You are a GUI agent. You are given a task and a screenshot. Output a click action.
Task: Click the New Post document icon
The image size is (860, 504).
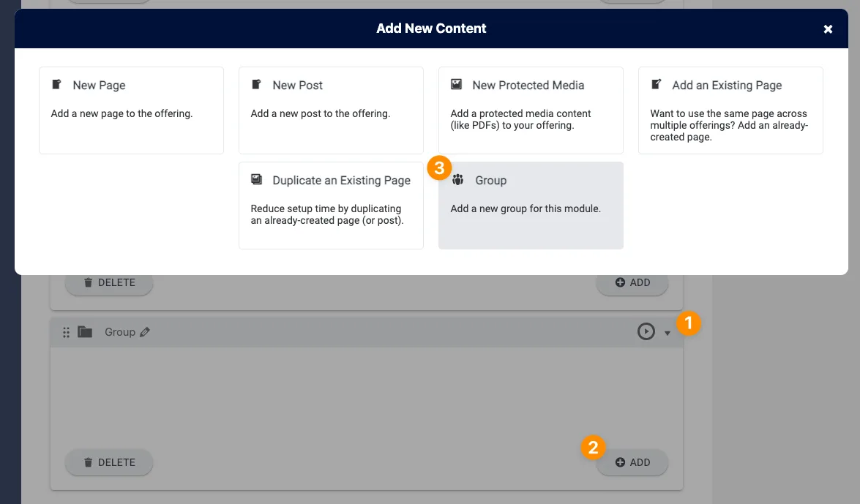(256, 84)
